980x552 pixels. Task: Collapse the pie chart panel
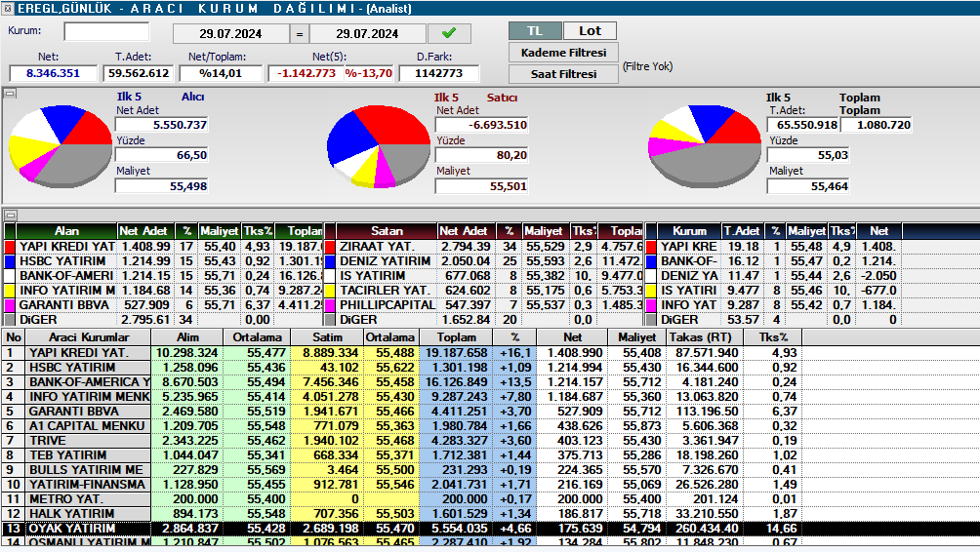(10, 94)
